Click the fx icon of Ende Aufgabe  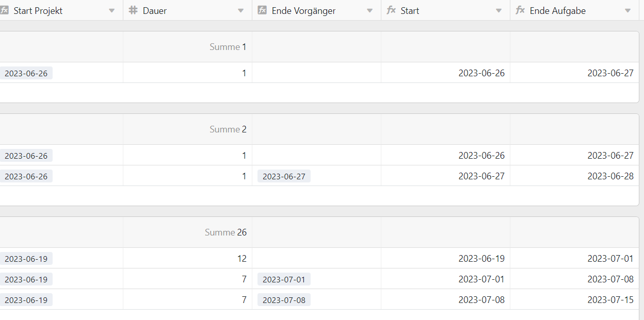[520, 10]
